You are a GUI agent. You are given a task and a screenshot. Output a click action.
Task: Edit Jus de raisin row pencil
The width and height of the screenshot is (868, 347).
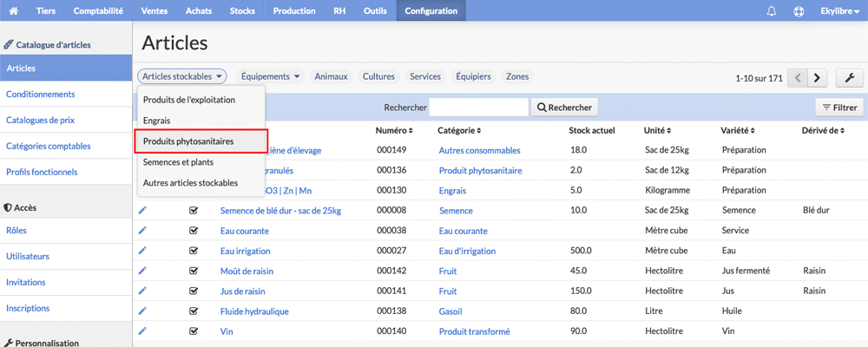142,291
